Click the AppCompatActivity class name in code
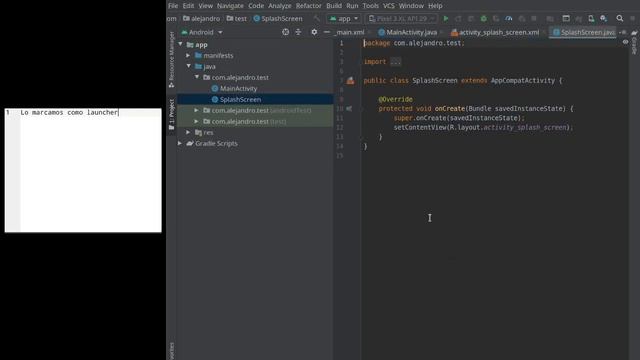The image size is (640, 360). (x=522, y=80)
